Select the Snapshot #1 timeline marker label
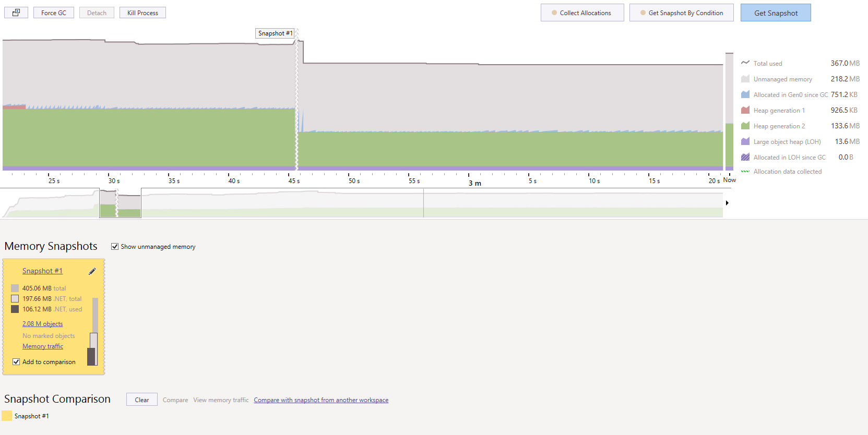Image resolution: width=868 pixels, height=435 pixels. (275, 33)
